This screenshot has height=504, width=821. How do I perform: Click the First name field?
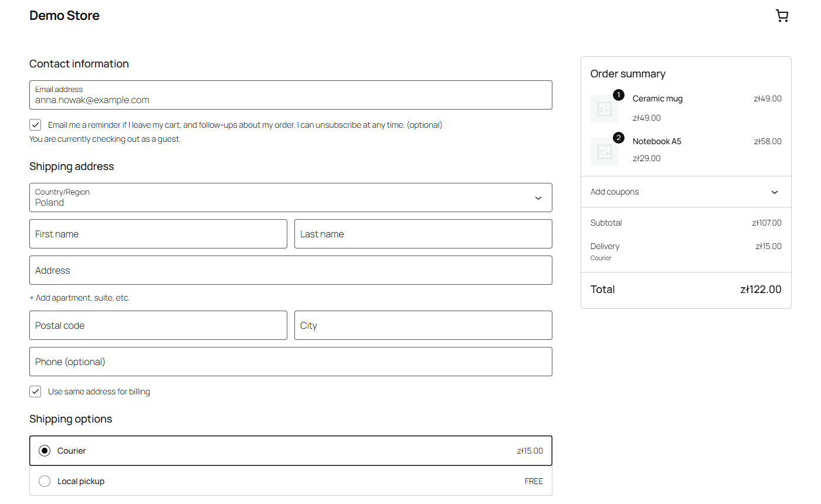coord(158,234)
